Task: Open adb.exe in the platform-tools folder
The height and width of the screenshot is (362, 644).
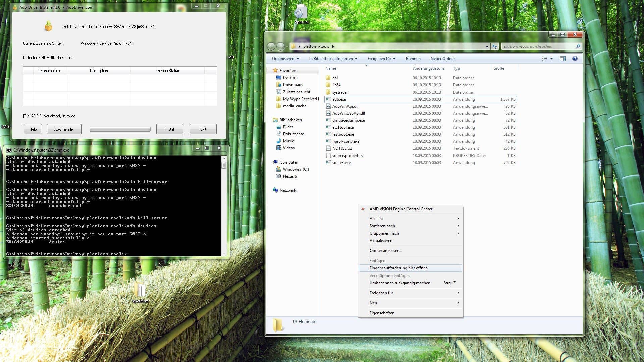Action: tap(339, 99)
